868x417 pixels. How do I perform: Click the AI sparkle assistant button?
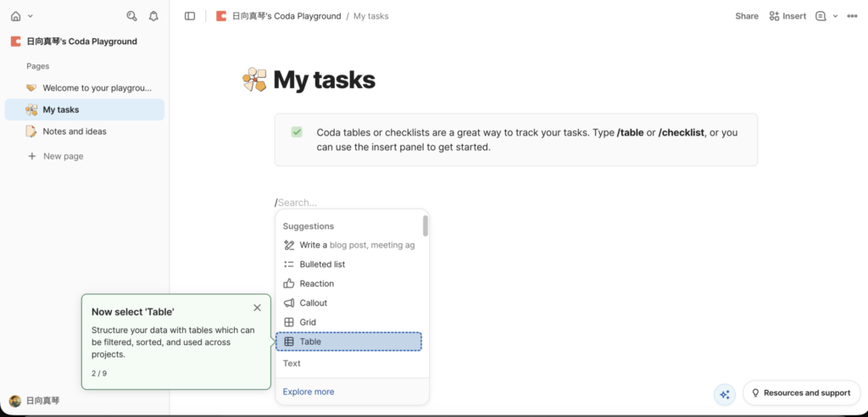coord(724,393)
